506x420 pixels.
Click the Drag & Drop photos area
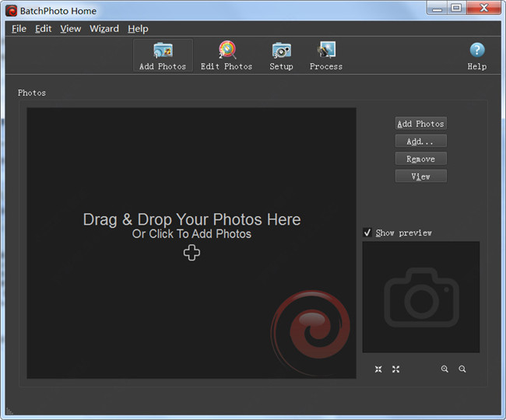pos(192,233)
